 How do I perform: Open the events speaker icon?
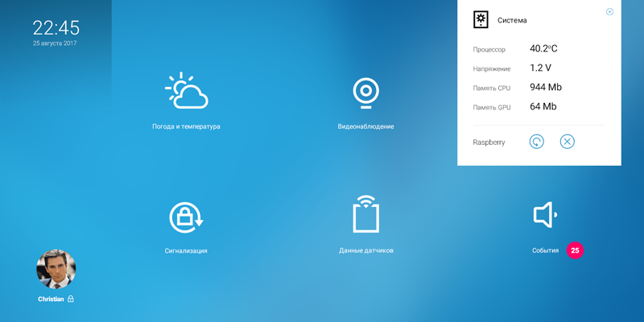(545, 214)
